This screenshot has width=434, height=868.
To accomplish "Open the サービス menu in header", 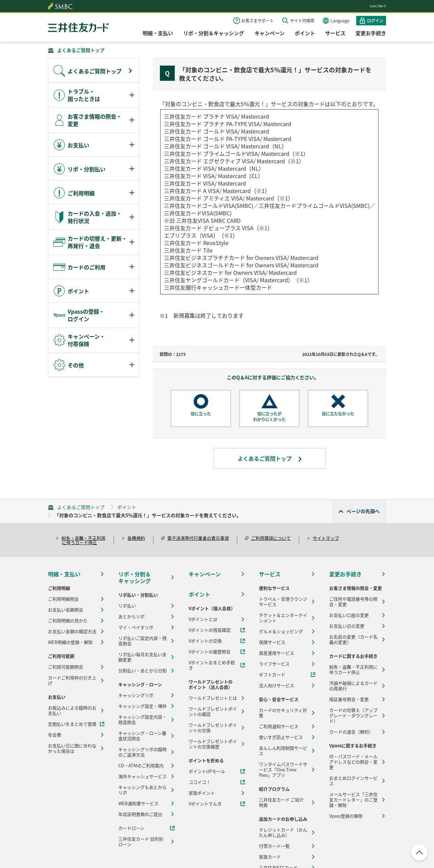I will coord(335,33).
